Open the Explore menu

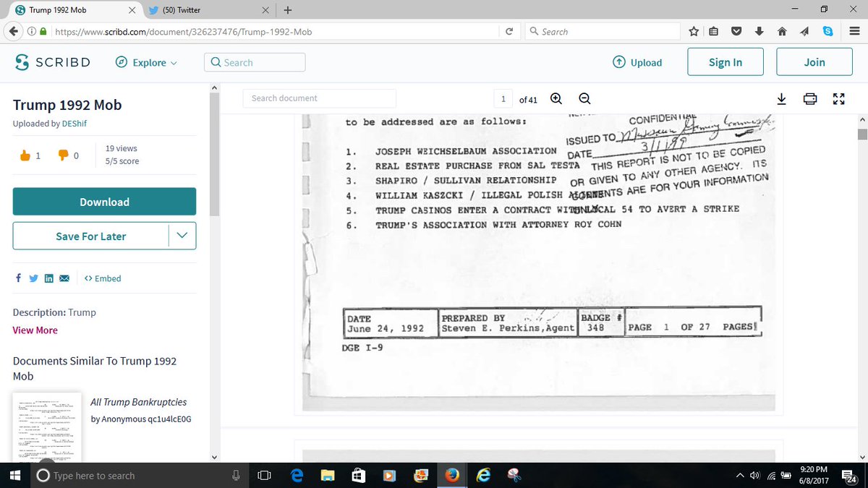146,62
